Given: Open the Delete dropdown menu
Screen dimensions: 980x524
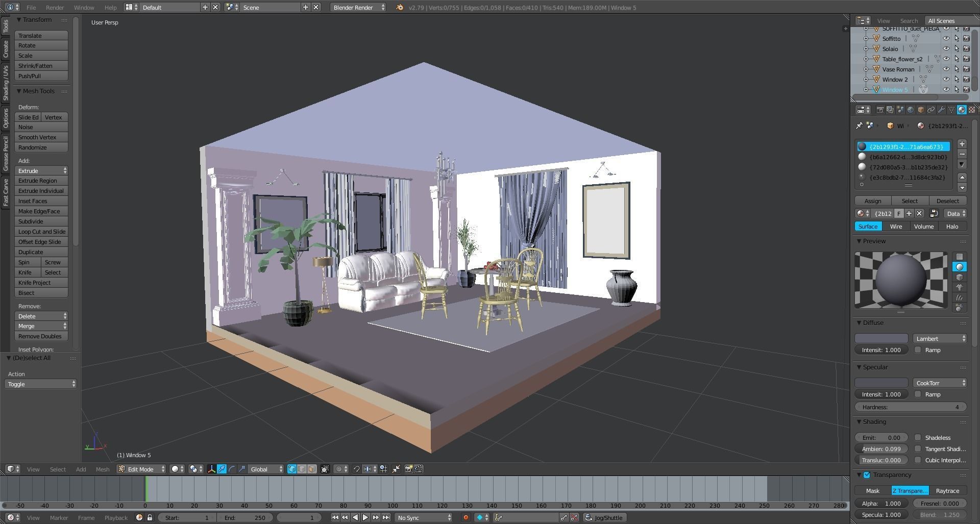Looking at the screenshot, I should point(41,316).
